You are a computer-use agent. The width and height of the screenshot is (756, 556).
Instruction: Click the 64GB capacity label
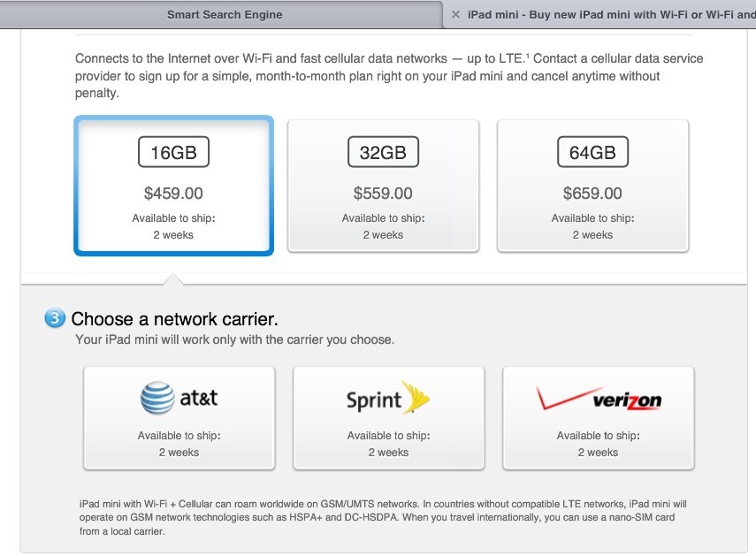pyautogui.click(x=593, y=152)
